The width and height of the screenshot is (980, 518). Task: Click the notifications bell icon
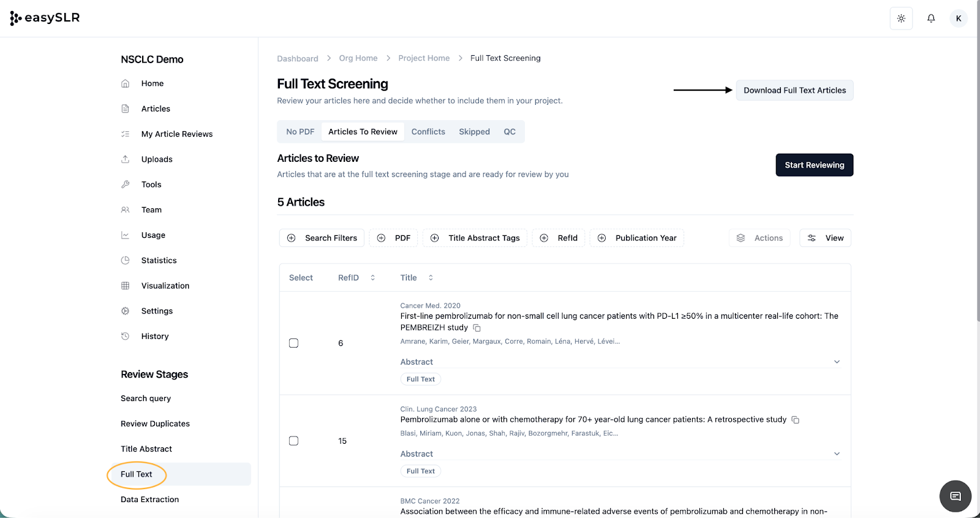(x=930, y=18)
